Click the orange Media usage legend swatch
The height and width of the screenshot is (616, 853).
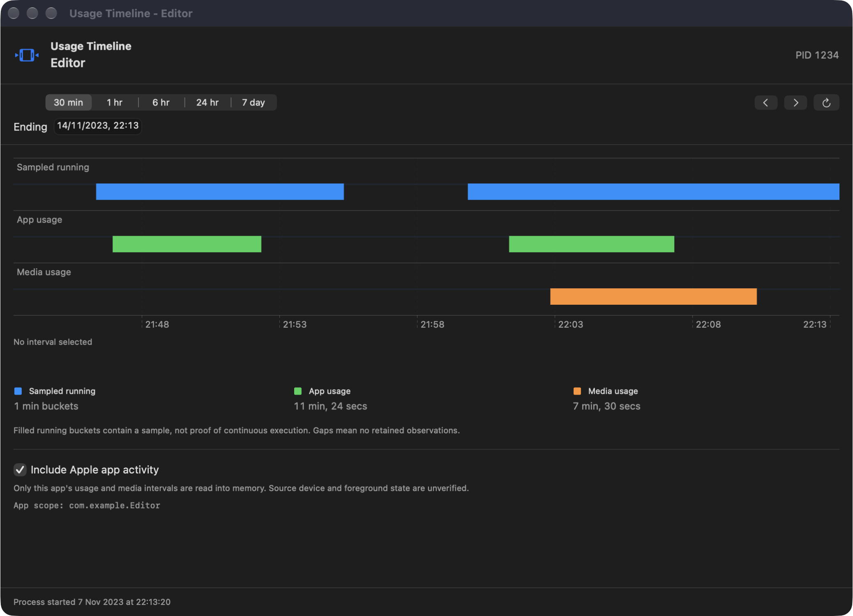pos(577,391)
